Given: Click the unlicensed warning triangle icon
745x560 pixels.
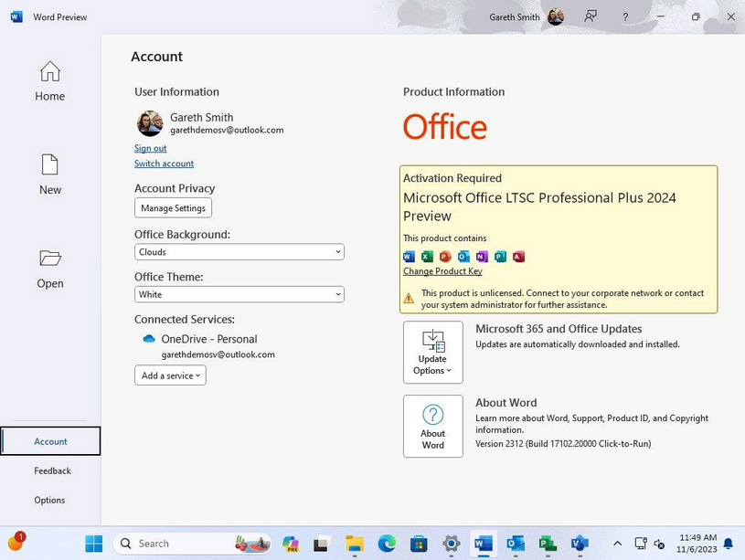Looking at the screenshot, I should [x=409, y=299].
